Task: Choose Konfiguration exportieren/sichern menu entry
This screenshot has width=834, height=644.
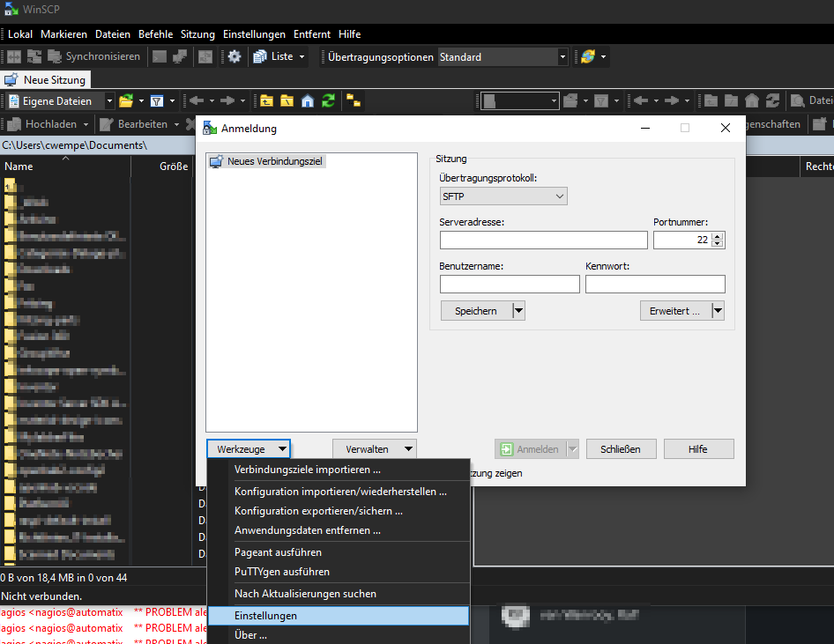Action: pos(339,511)
